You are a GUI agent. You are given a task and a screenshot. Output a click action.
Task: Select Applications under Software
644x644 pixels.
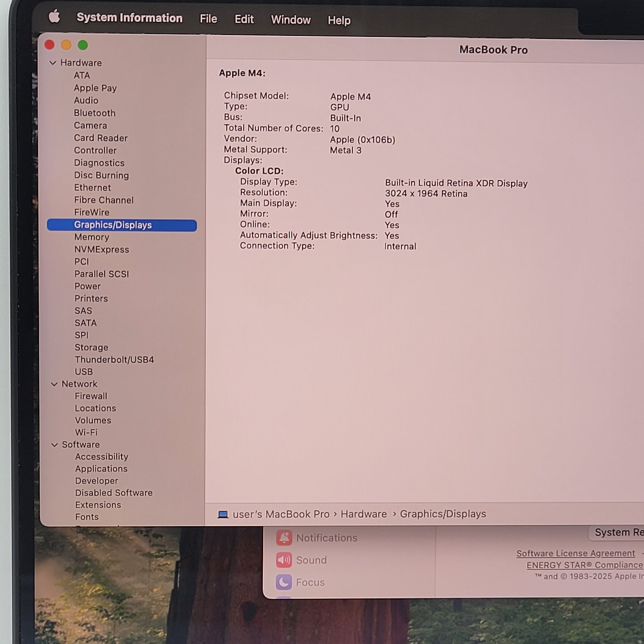[x=101, y=469]
